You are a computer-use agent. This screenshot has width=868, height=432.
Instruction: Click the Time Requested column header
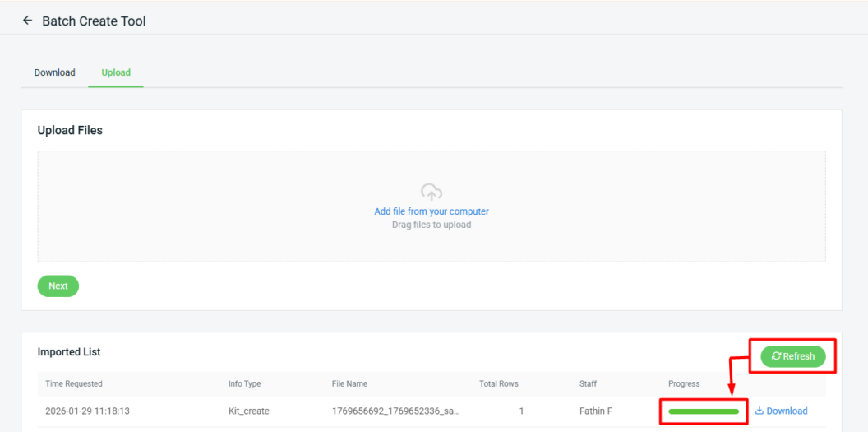[x=74, y=383]
